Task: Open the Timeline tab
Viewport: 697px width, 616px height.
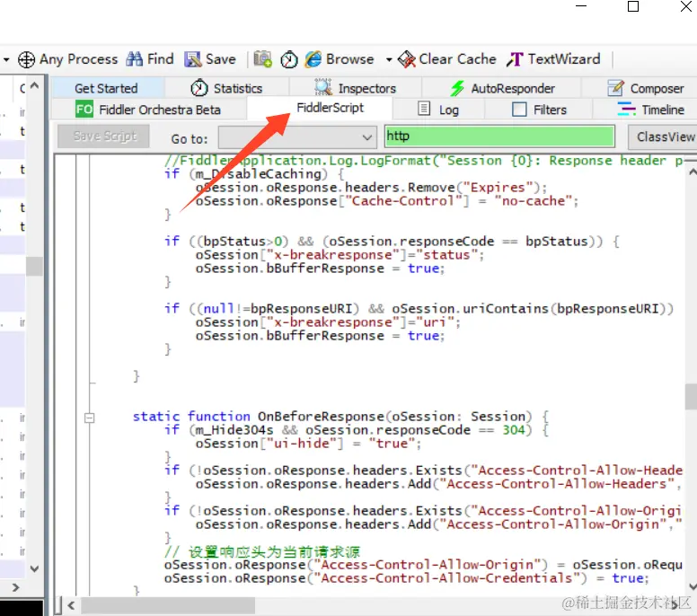Action: (651, 110)
